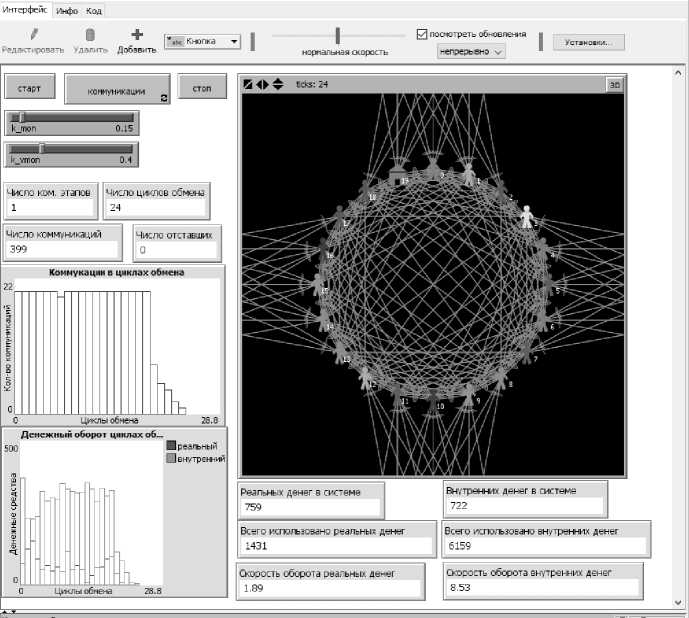Select person agent number 8
The width and height of the screenshot is (689, 618).
click(501, 378)
